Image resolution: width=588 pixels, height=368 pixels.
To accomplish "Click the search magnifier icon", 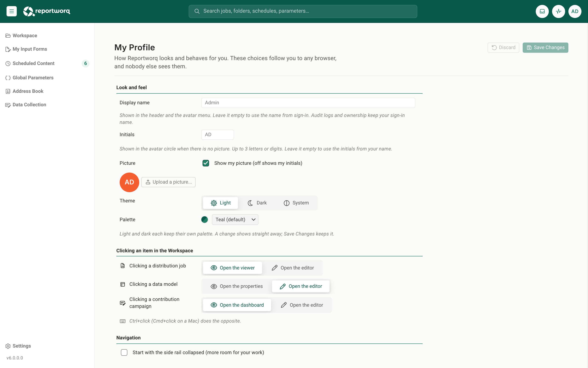I will [197, 11].
